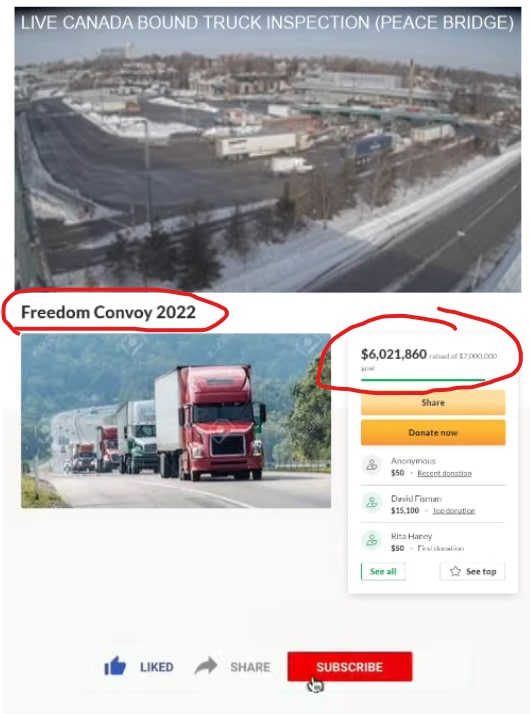Click the SHARE text label
This screenshot has height=714, width=530.
(250, 667)
